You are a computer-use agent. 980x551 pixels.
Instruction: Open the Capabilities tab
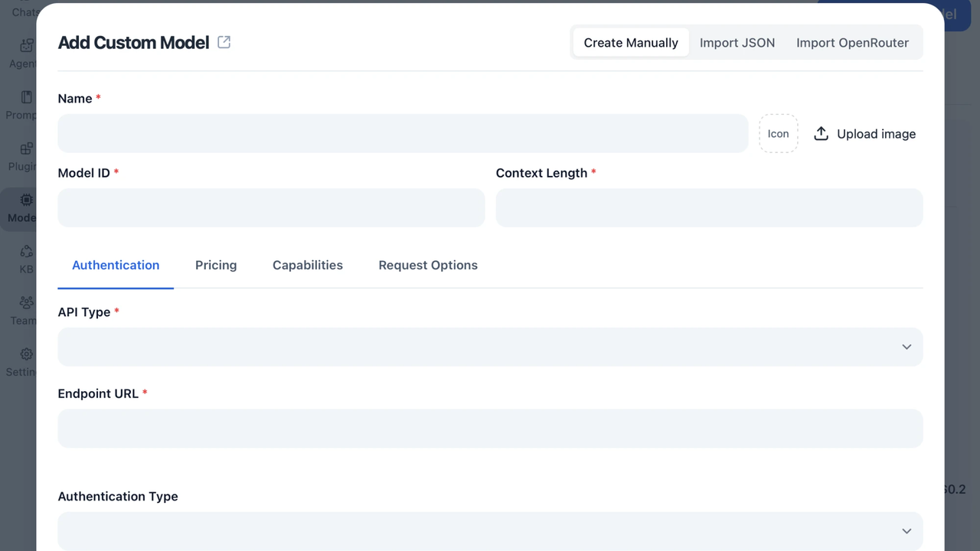tap(308, 266)
